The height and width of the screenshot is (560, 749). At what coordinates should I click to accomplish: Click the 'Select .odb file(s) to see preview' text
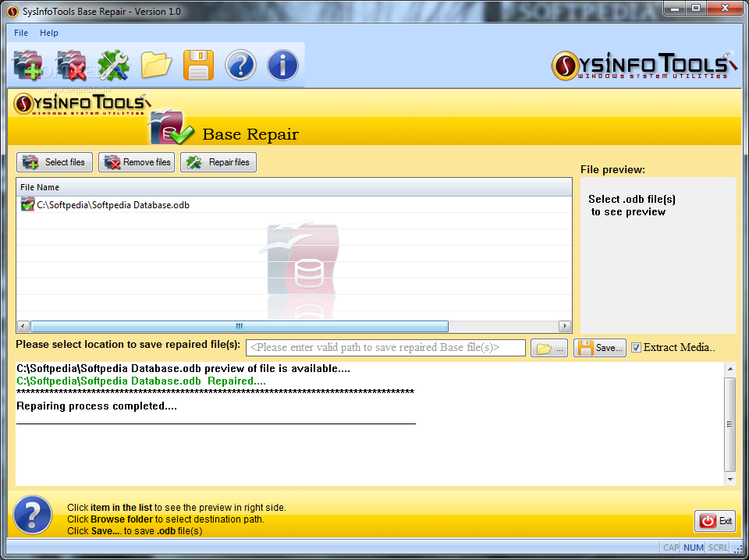point(632,205)
